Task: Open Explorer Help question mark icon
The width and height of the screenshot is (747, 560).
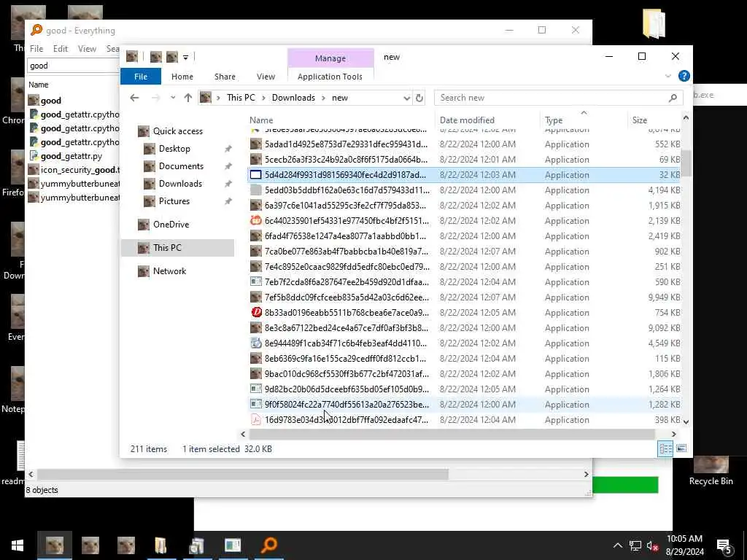Action: click(x=684, y=76)
